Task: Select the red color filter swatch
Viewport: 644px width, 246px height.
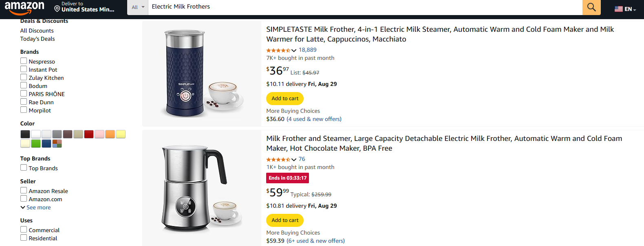Action: [89, 134]
